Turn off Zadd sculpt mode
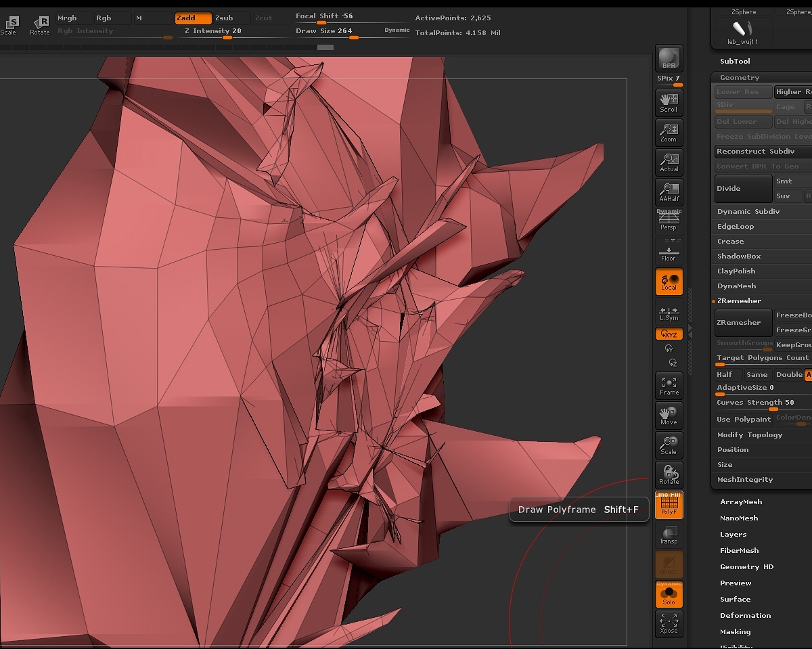 [193, 18]
